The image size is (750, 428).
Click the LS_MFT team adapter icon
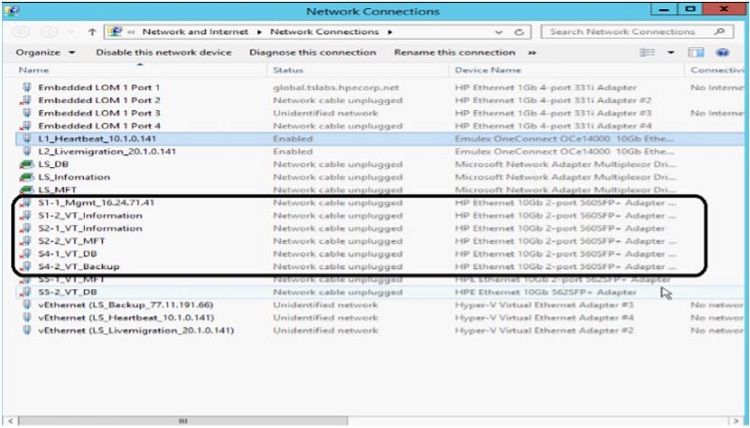pyautogui.click(x=26, y=189)
